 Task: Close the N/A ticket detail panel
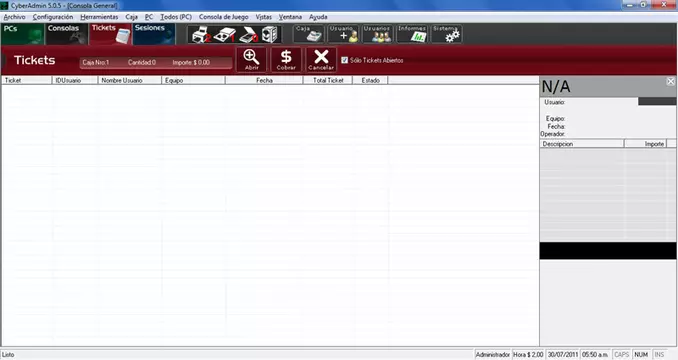[x=670, y=81]
